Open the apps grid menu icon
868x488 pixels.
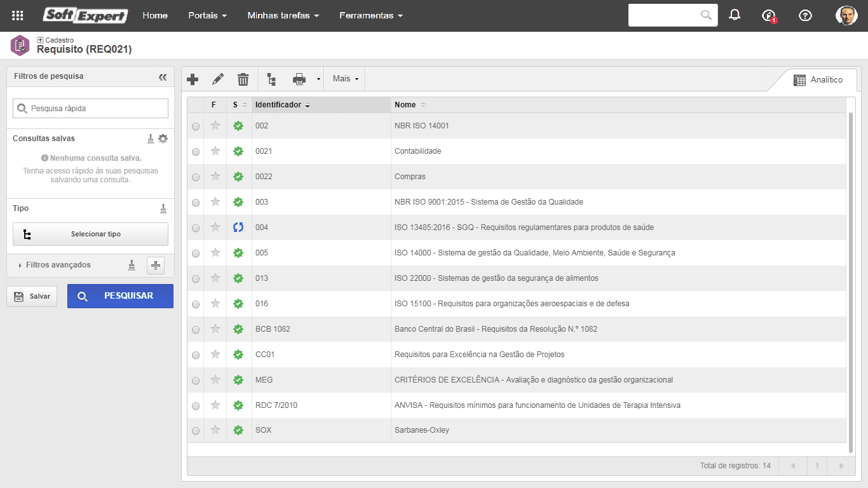18,15
